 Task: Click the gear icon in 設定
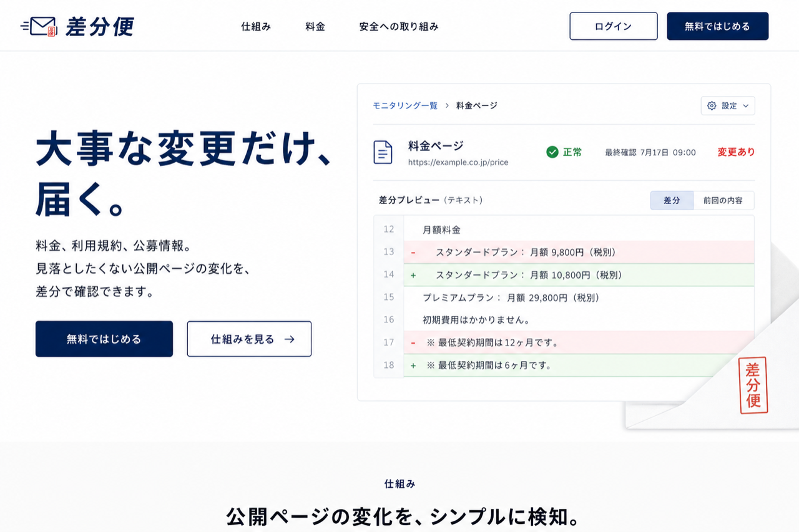(712, 106)
